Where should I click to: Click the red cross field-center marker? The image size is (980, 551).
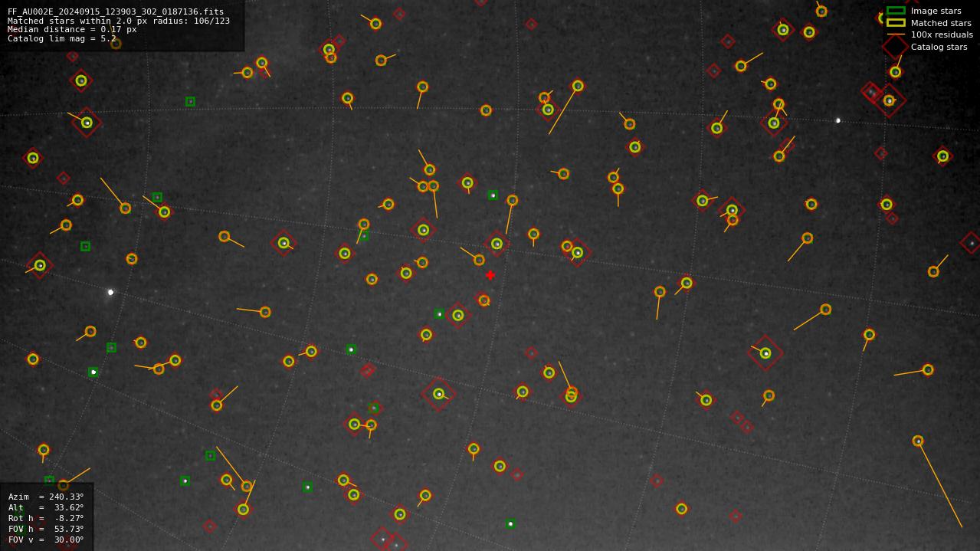point(490,275)
